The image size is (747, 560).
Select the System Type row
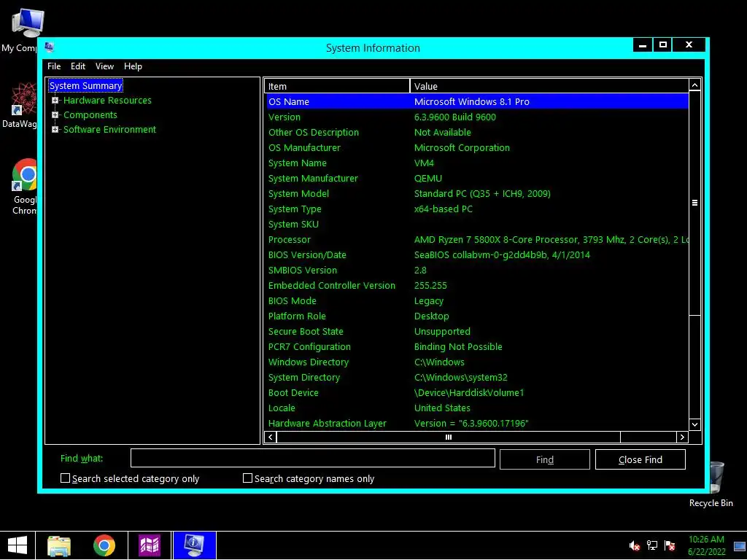477,209
